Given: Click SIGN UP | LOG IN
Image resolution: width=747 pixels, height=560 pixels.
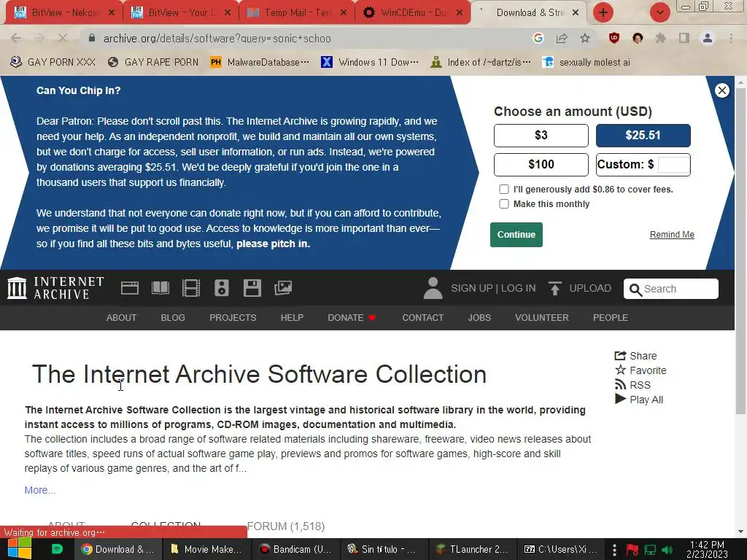Looking at the screenshot, I should coord(493,288).
